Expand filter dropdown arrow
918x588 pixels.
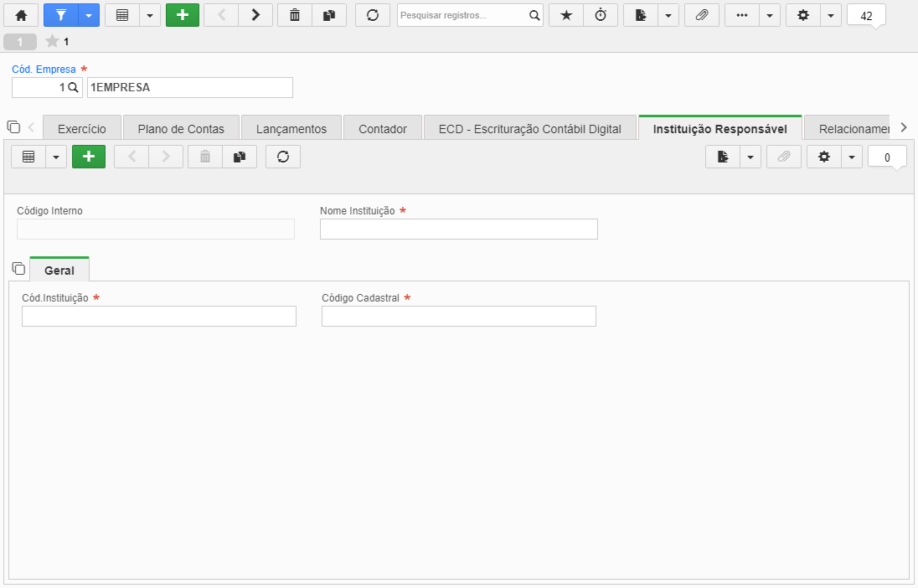click(x=89, y=15)
